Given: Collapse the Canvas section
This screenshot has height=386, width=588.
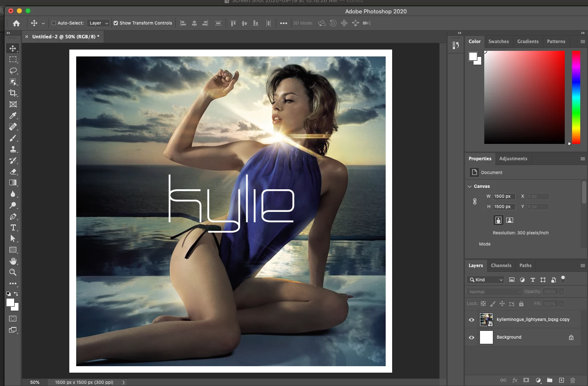Looking at the screenshot, I should [470, 187].
